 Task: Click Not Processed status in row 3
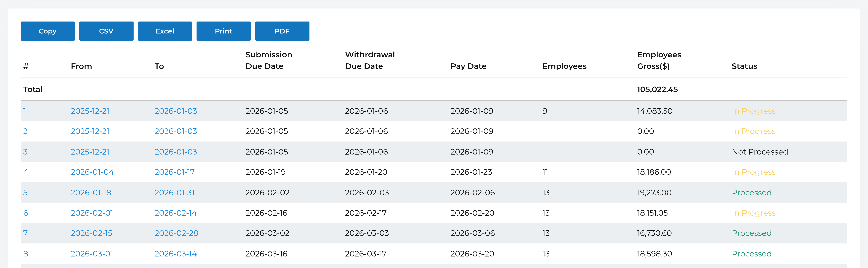coord(759,152)
